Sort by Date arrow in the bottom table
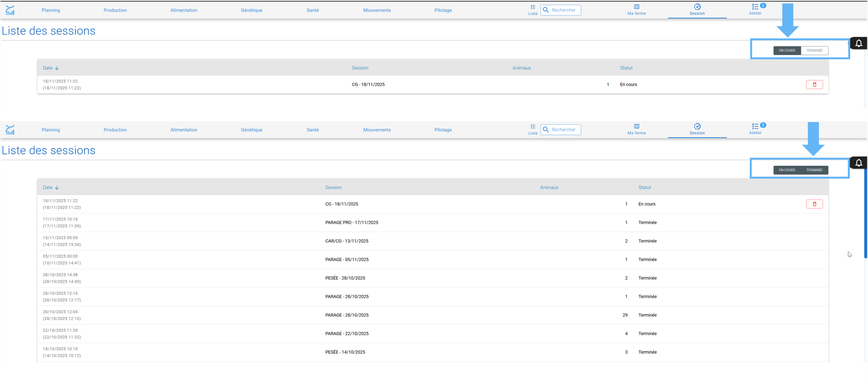Image resolution: width=868 pixels, height=377 pixels. coord(57,188)
